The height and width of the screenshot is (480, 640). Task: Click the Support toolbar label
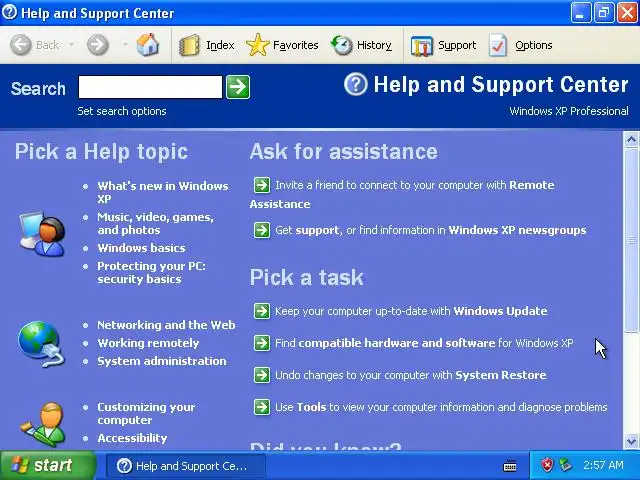(457, 45)
